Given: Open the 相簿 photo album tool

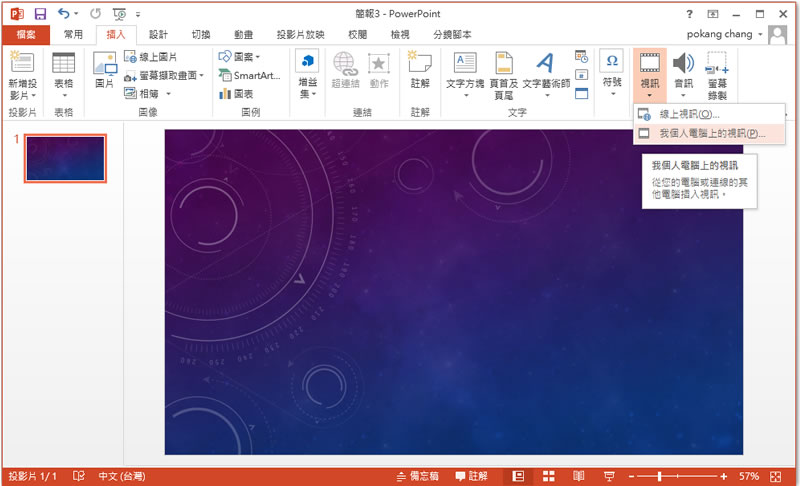Looking at the screenshot, I should click(147, 94).
